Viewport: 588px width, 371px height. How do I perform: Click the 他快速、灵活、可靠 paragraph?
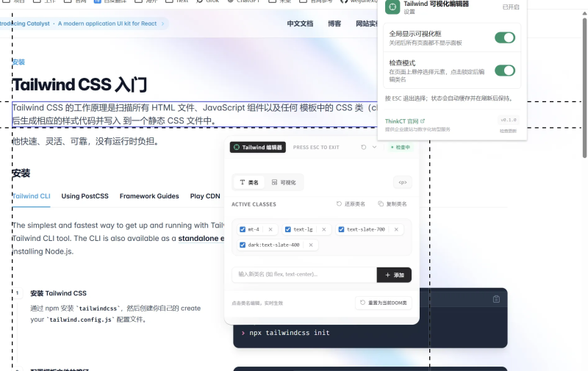(85, 142)
